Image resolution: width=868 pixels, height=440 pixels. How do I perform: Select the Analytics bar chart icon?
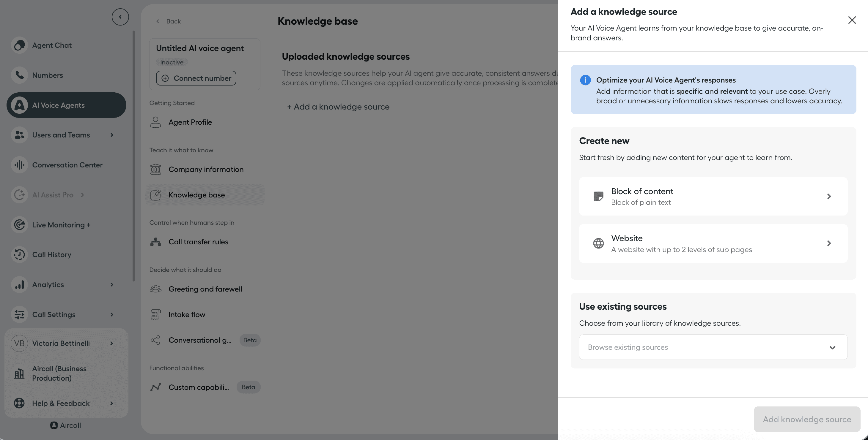tap(19, 284)
